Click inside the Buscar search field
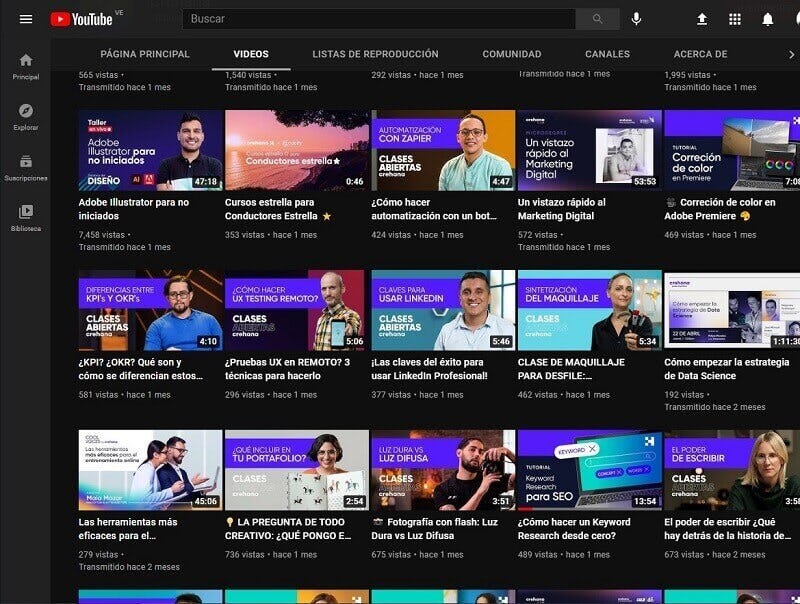Screen dimensions: 800x604 click(380, 18)
